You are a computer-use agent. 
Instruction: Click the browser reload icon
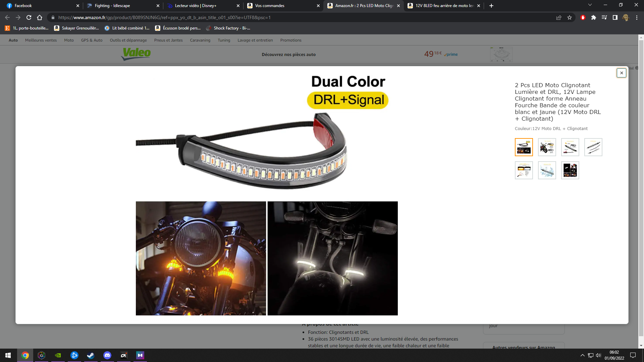click(x=29, y=17)
